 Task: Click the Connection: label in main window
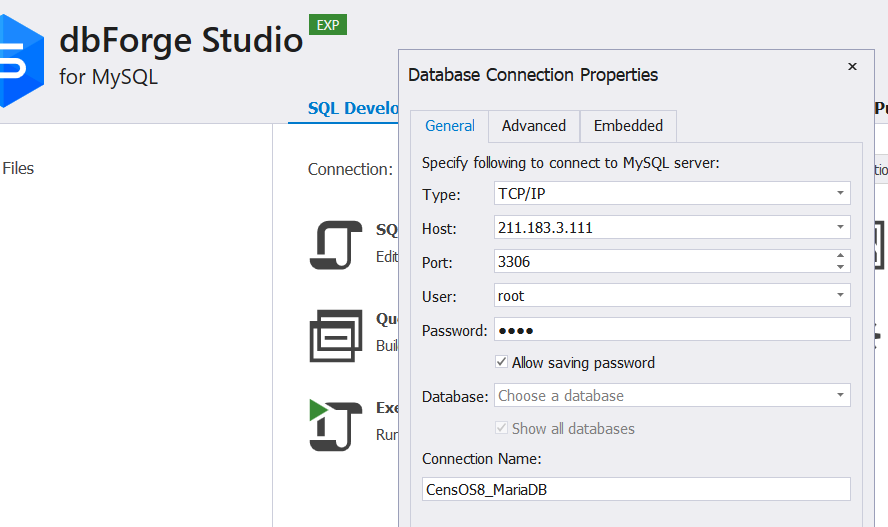tap(350, 169)
